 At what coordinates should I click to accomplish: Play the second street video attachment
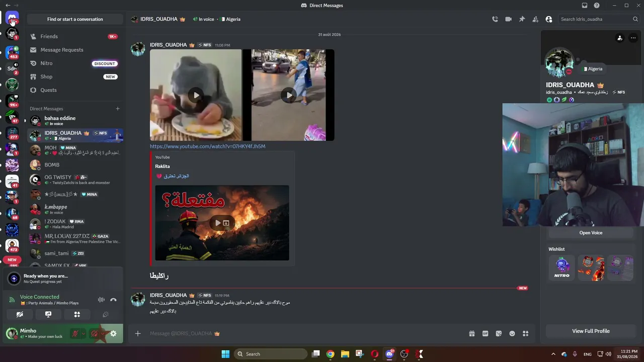point(289,95)
